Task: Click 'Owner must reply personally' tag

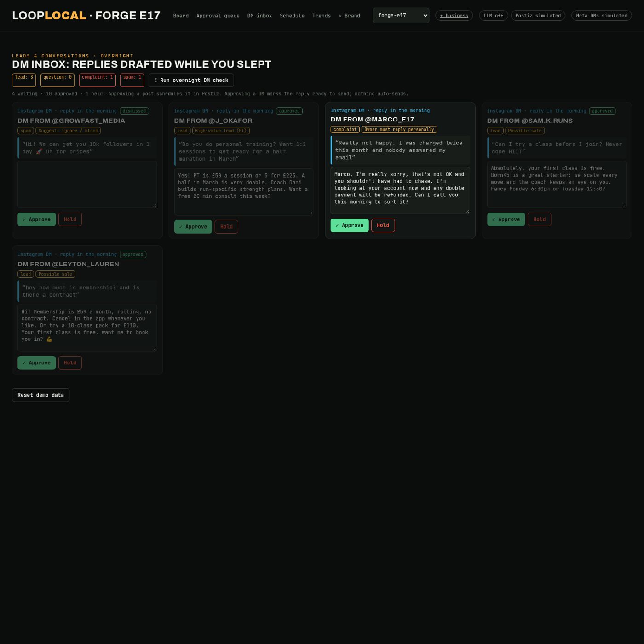Action: [399, 130]
